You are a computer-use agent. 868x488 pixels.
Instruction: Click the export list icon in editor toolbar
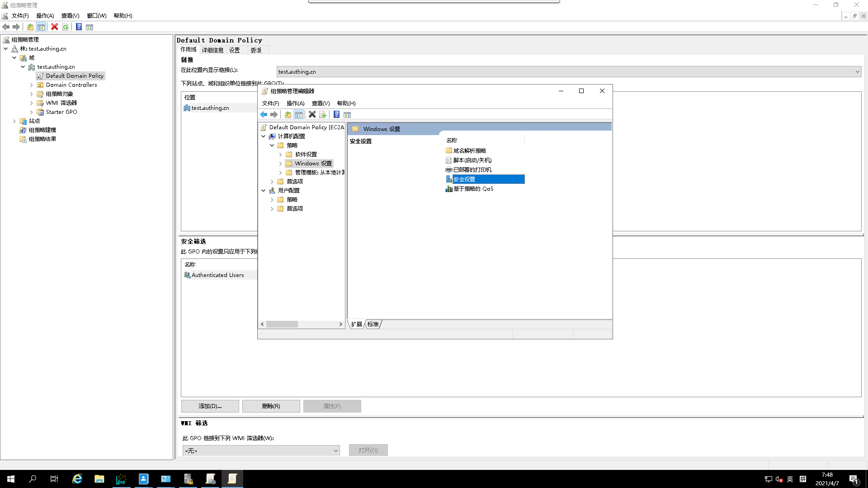(x=323, y=115)
